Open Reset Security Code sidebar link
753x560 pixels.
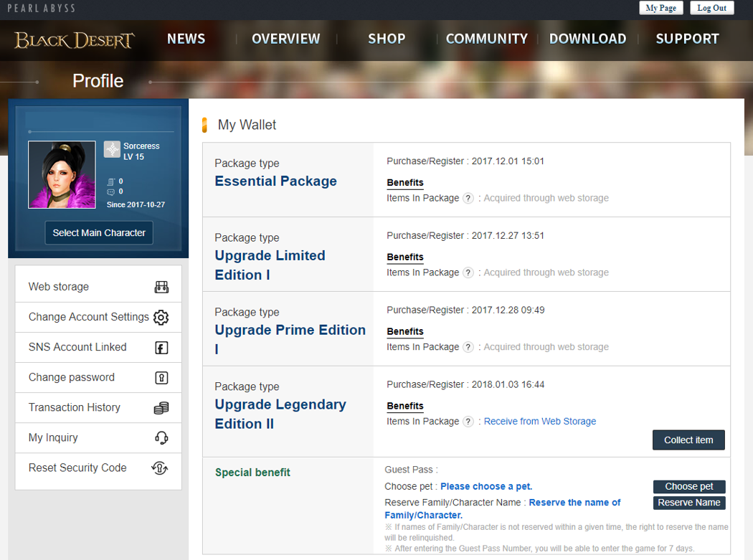click(x=98, y=468)
